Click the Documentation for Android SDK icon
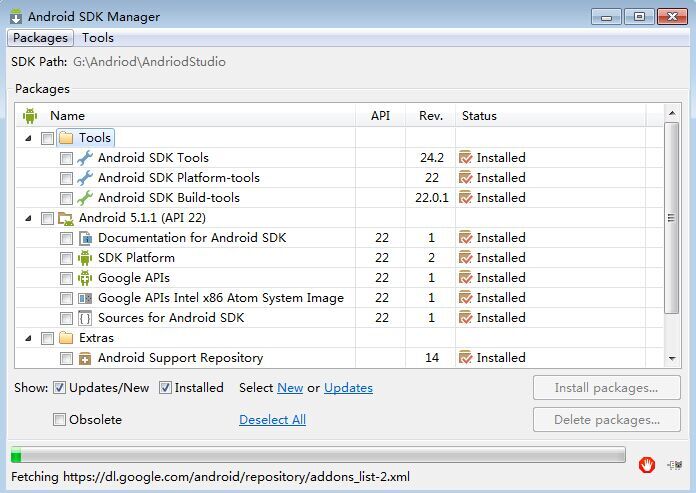This screenshot has height=493, width=696. coord(85,238)
